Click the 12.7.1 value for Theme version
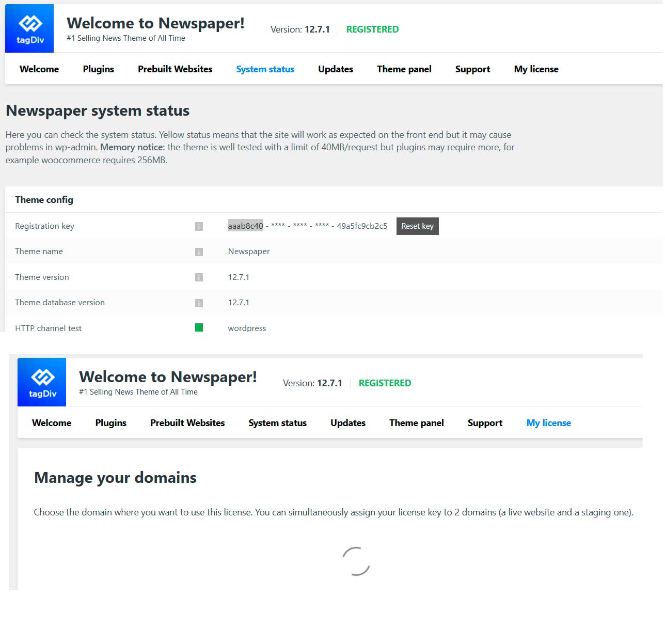The height and width of the screenshot is (644, 665). [x=239, y=277]
